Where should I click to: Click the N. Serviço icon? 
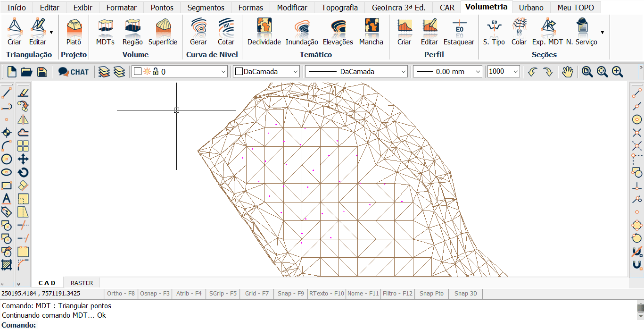click(582, 32)
